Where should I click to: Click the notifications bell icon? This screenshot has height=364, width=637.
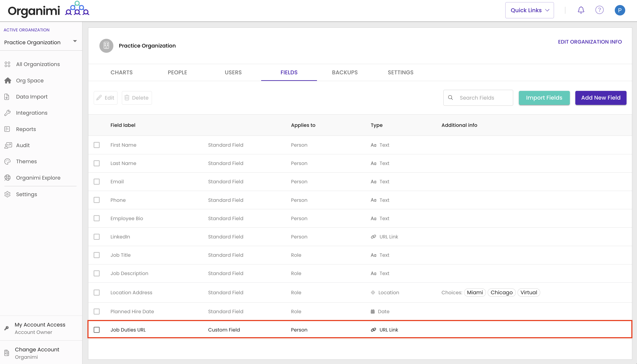(x=581, y=10)
